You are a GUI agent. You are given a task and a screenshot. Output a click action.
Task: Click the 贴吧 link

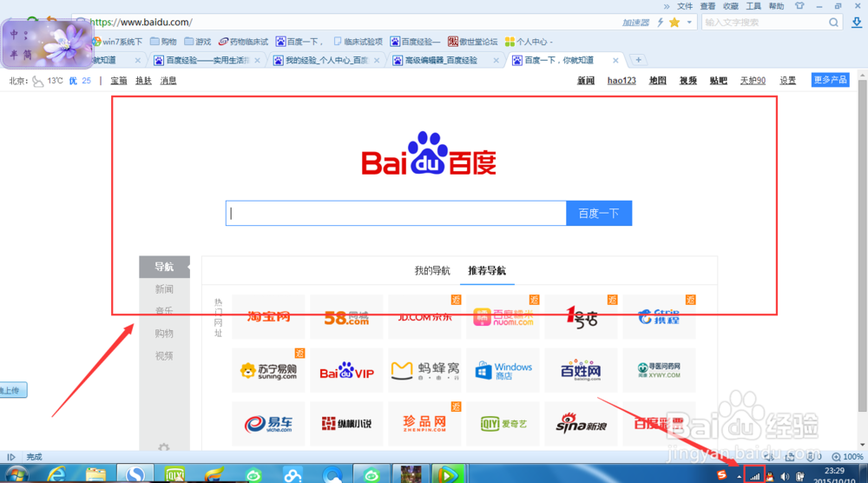[719, 80]
